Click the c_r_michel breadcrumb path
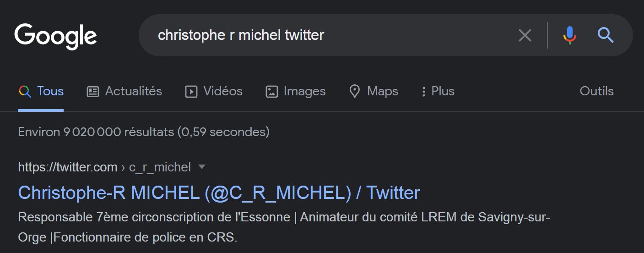644x253 pixels. (x=160, y=167)
